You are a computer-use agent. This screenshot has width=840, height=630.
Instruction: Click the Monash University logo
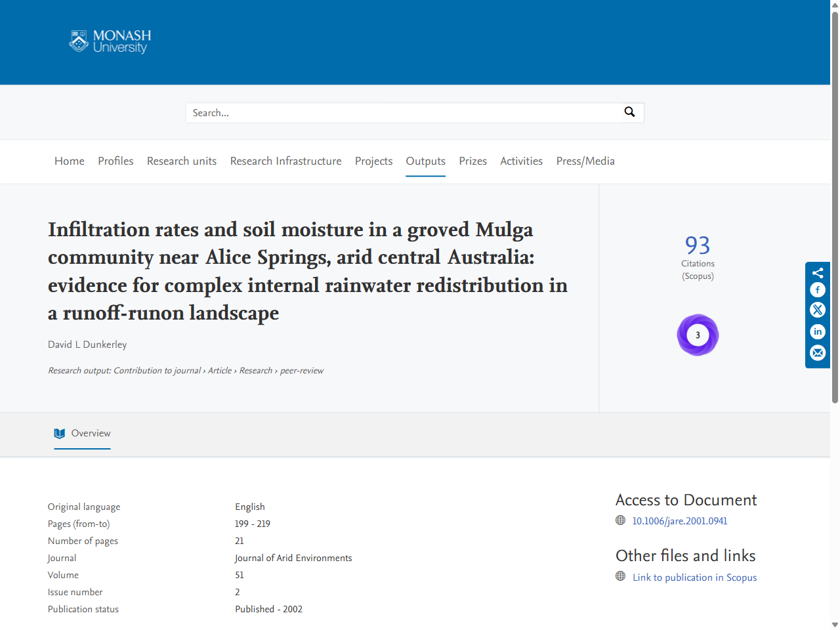pyautogui.click(x=110, y=41)
